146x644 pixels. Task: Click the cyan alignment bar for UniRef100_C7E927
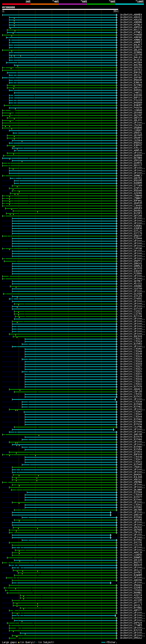(70, 339)
